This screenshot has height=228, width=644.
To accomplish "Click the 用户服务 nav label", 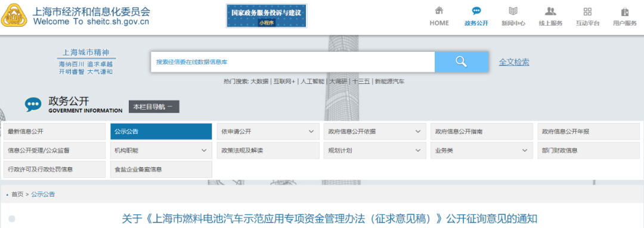I will click(625, 23).
